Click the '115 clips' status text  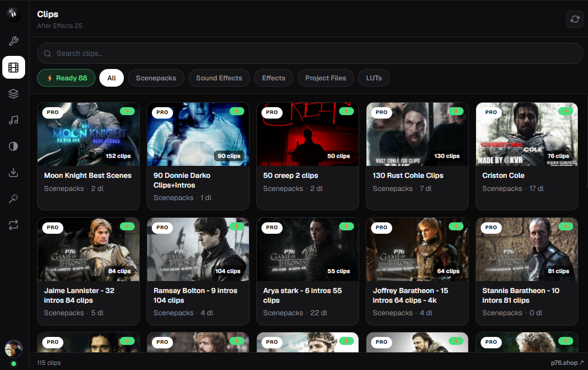coord(49,363)
